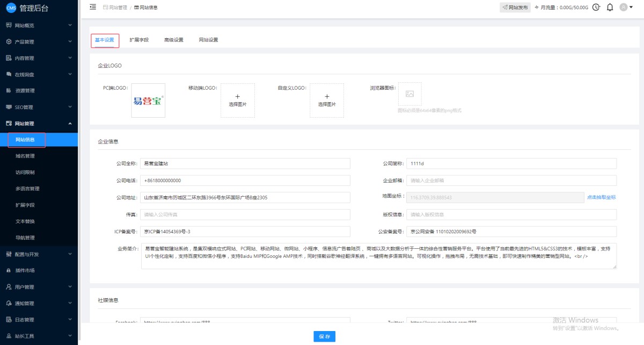Expand the 配置与开发 sidebar menu
Viewport: 644px width, 345px height.
39,254
